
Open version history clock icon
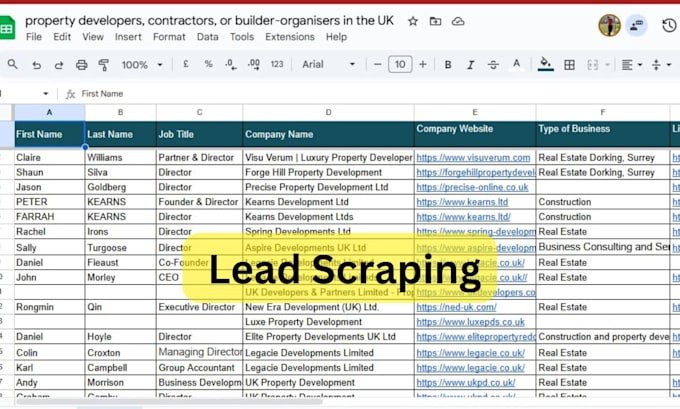pos(669,25)
